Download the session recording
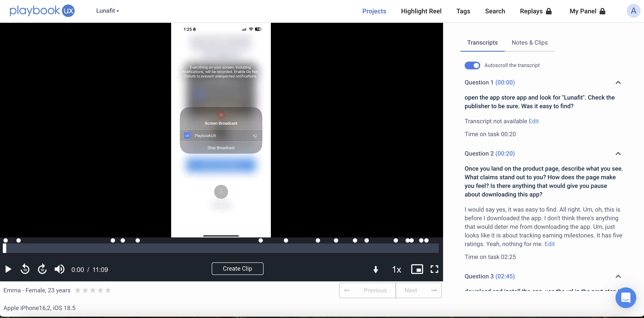Viewport: 644px width, 318px height. point(376,270)
